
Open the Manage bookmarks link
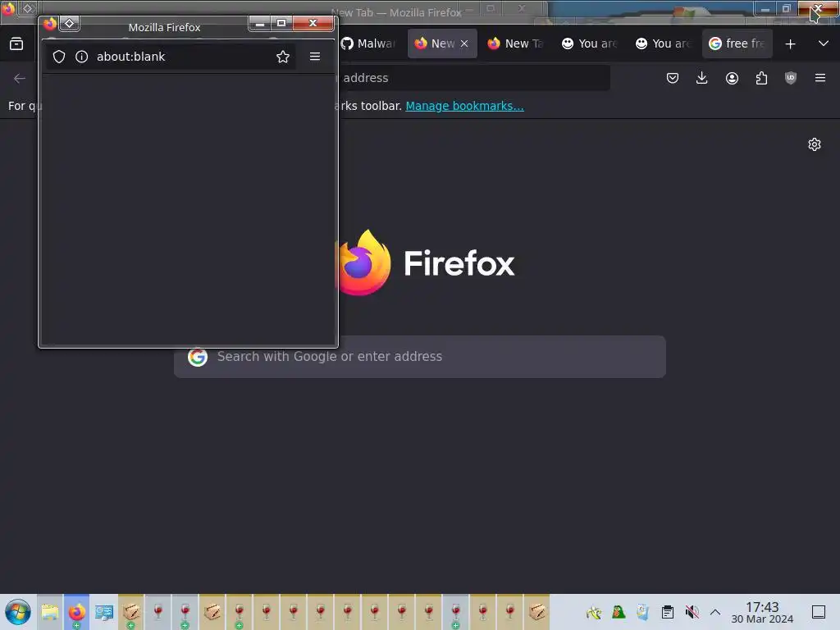(464, 106)
